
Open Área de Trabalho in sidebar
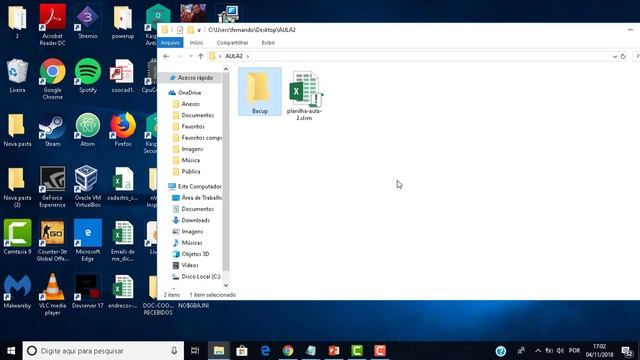[197, 198]
